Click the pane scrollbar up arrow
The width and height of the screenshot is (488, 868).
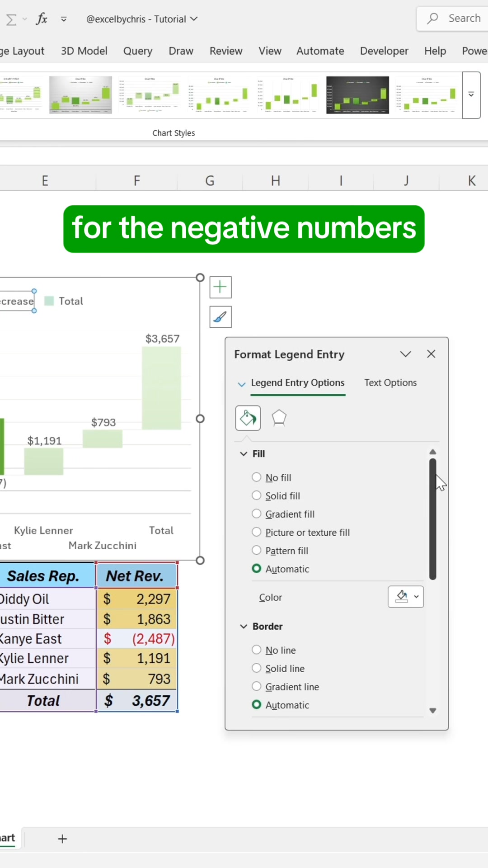432,452
